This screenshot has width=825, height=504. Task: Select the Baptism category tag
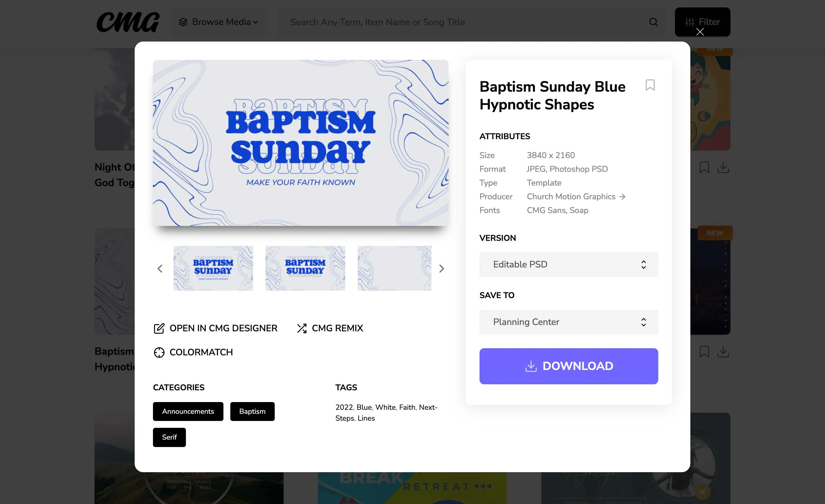[252, 411]
